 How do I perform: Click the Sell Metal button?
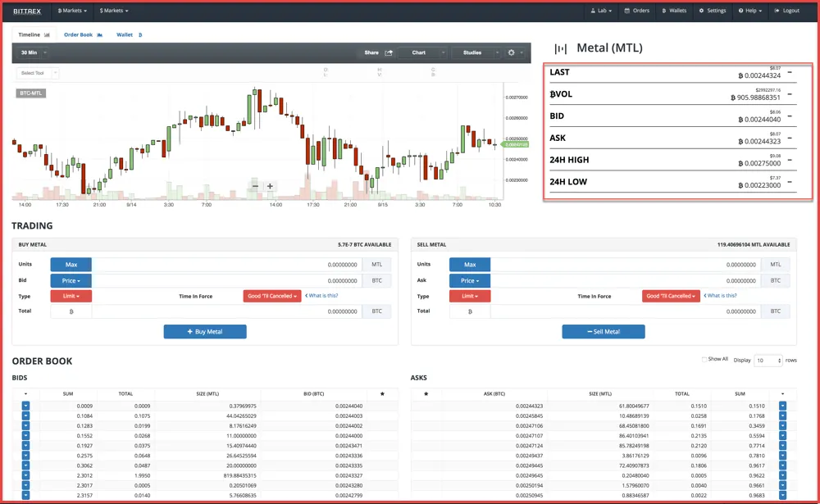click(x=604, y=331)
